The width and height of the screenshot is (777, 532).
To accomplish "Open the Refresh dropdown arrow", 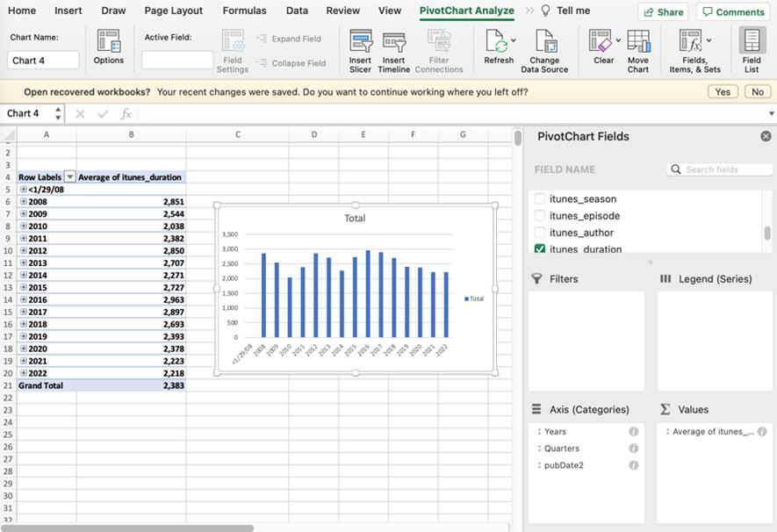I will [x=514, y=40].
